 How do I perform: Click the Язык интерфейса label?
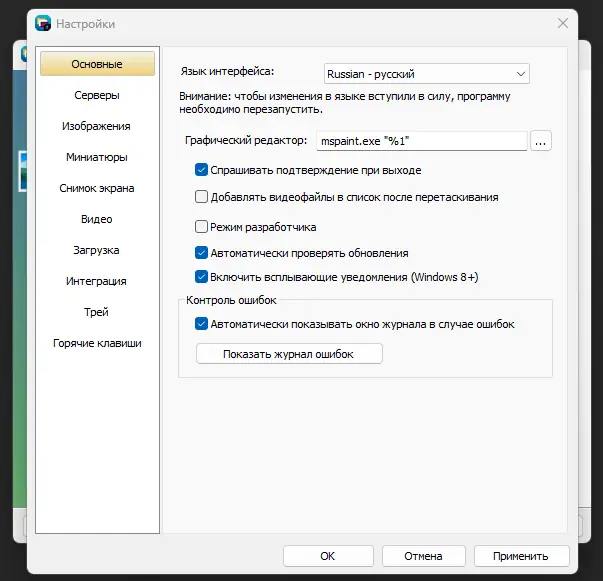pos(227,72)
